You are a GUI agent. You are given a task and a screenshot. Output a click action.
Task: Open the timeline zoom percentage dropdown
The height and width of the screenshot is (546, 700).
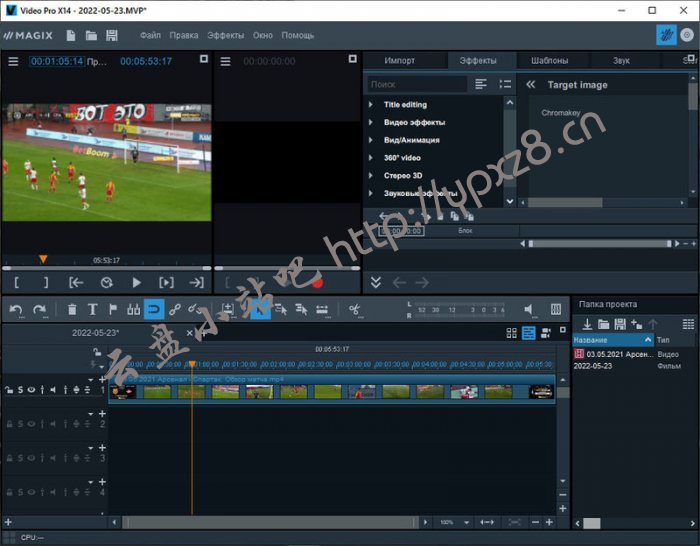(x=466, y=522)
